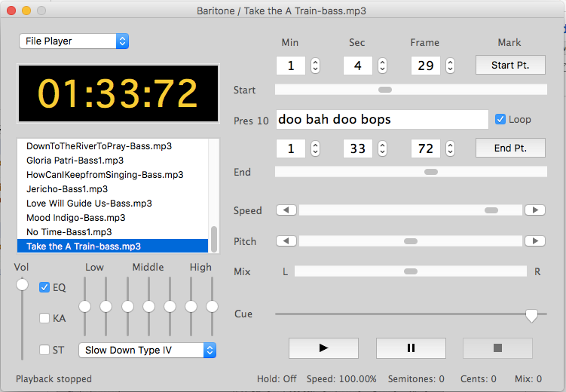Open the Slow Down Type IV dropdown

(148, 350)
